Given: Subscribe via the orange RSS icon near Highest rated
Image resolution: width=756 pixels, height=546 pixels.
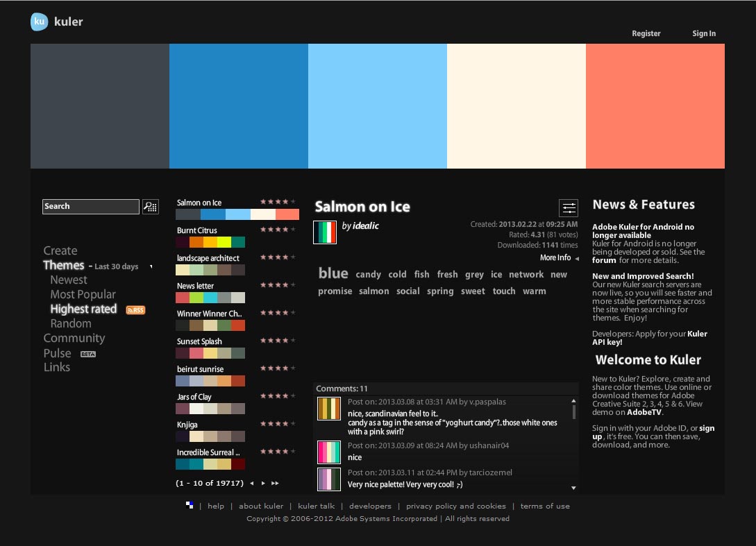Looking at the screenshot, I should [135, 309].
